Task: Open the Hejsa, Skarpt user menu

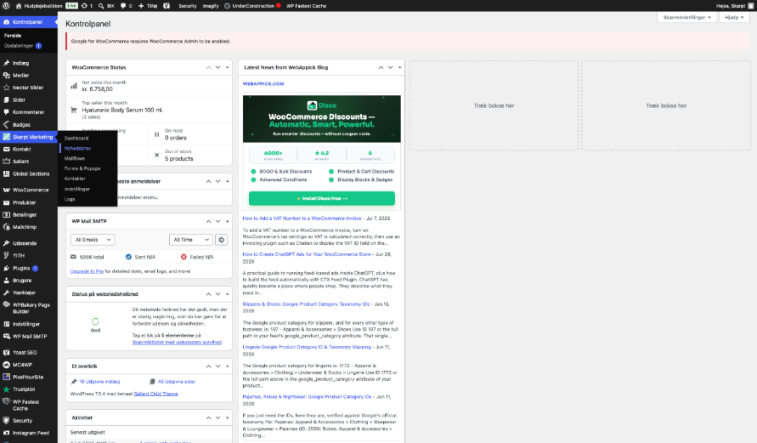Action: click(734, 6)
